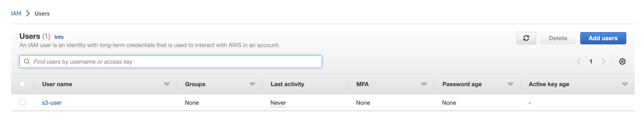The width and height of the screenshot is (644, 123).
Task: Click the search magnifier icon
Action: click(x=27, y=61)
